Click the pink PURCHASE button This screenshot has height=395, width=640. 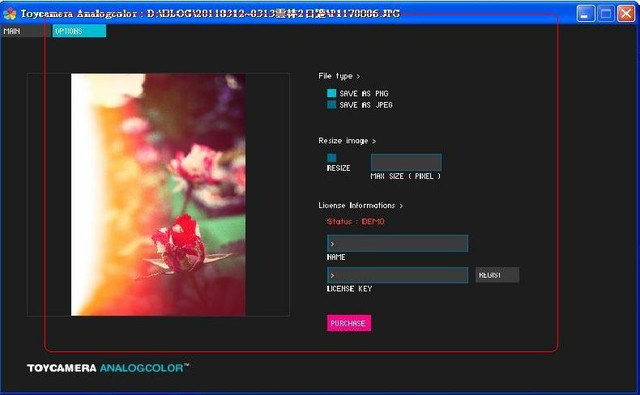(349, 323)
